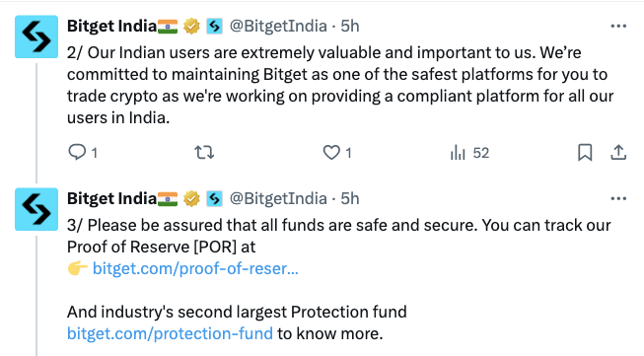
Task: Open Bitget India avatar on second tweet
Action: pos(36,209)
